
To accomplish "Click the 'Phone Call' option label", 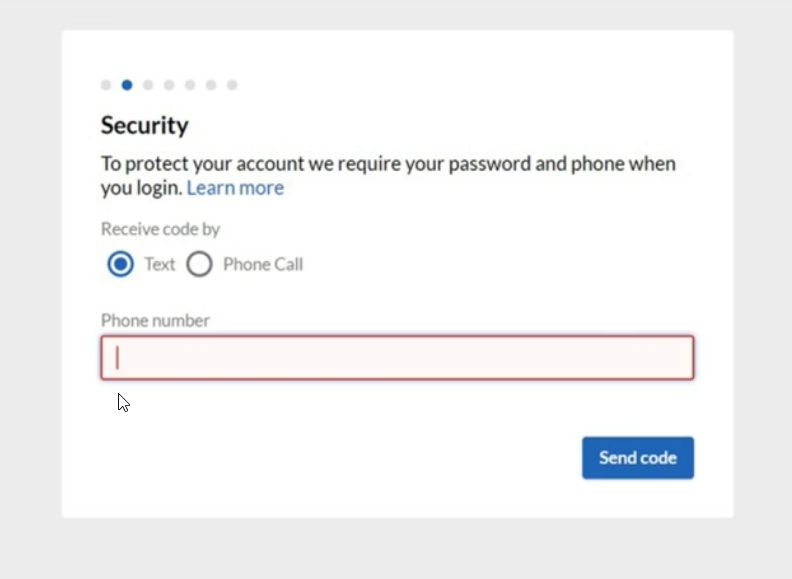I will click(263, 264).
